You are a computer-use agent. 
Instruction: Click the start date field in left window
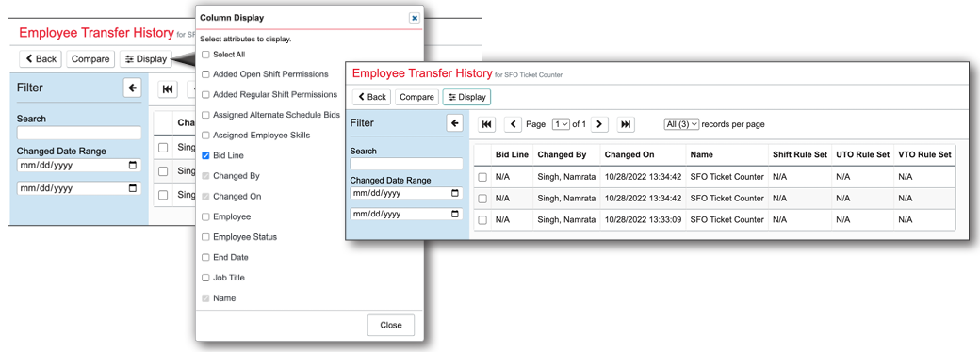tap(79, 166)
